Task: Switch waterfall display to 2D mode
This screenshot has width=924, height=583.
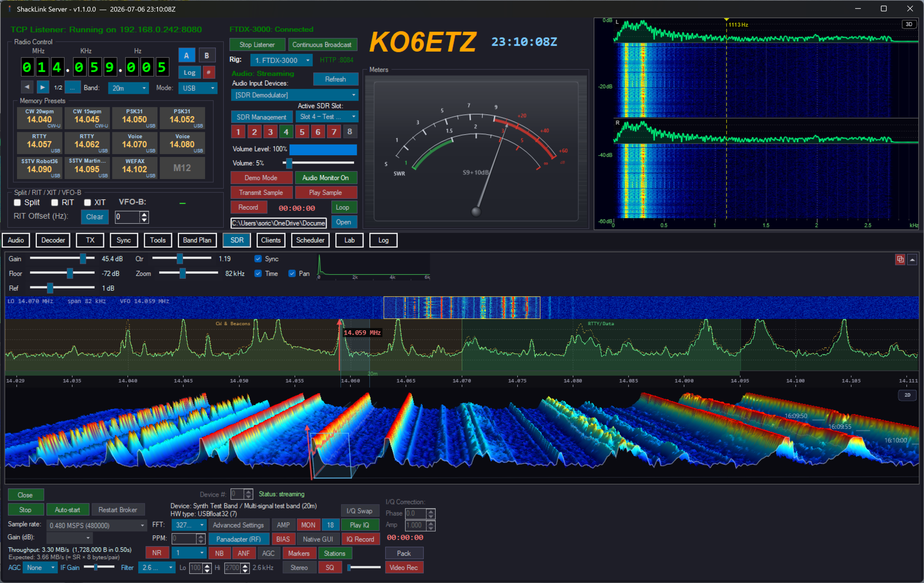Action: coord(907,395)
